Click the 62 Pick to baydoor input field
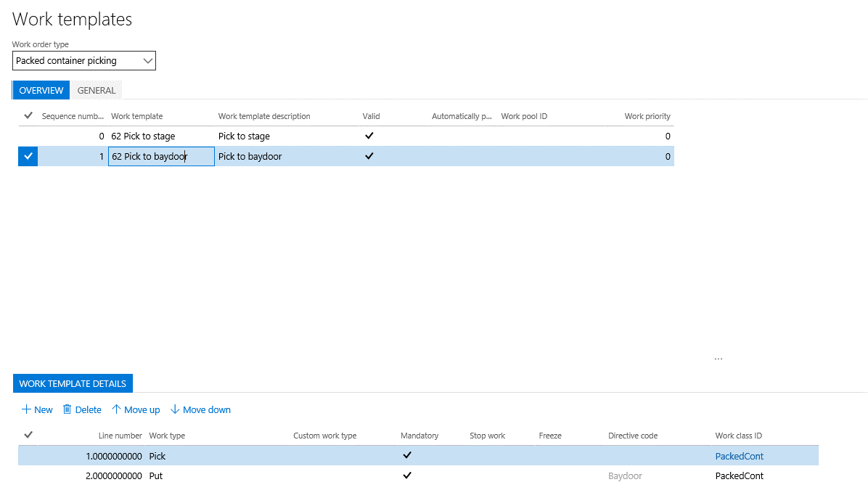This screenshot has width=868, height=498. (161, 157)
